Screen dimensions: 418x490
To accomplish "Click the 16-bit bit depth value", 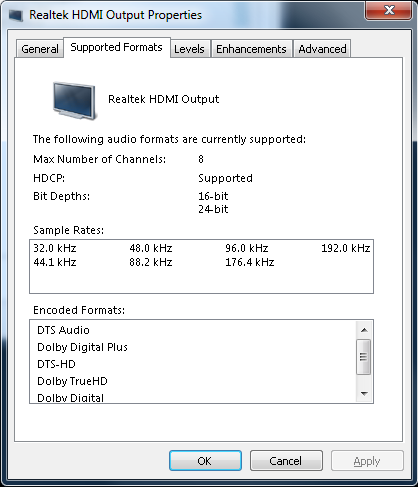I will [213, 196].
